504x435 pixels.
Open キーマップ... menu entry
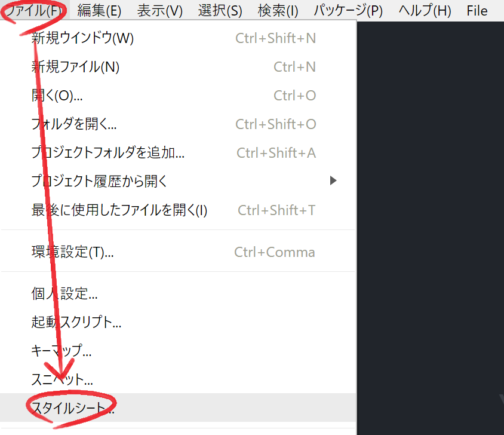(x=178, y=351)
